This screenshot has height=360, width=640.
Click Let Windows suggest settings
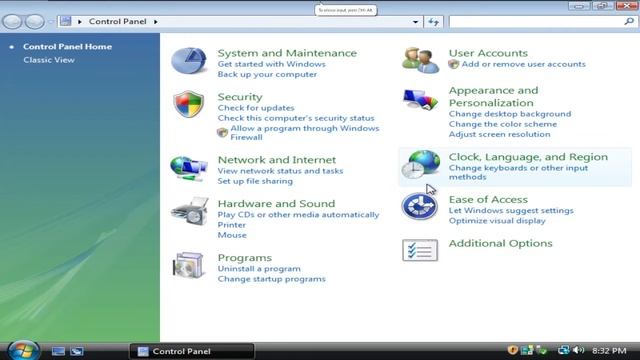point(511,211)
